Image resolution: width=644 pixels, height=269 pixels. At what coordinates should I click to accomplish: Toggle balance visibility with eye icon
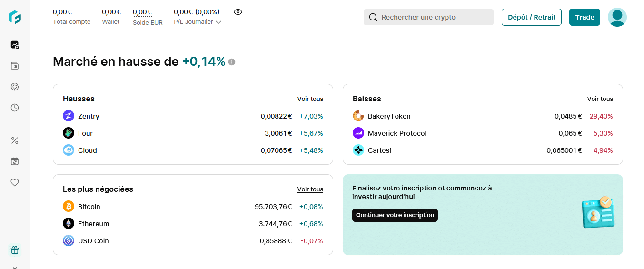[238, 12]
